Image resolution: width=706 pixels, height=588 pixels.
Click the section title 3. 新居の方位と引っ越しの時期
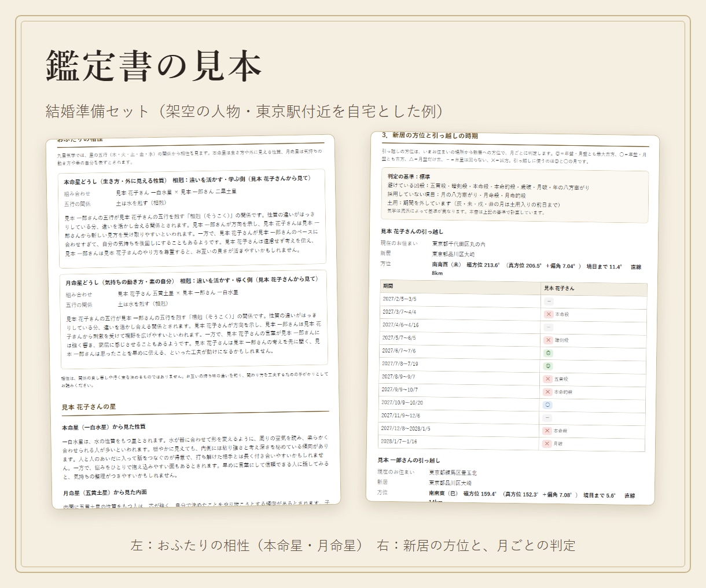[x=430, y=135]
